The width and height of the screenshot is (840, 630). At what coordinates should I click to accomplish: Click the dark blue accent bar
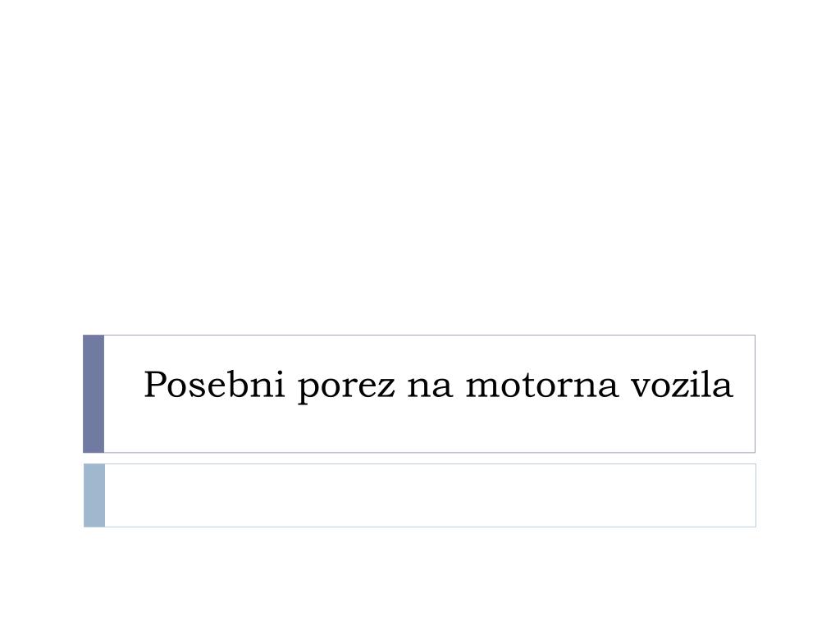click(x=94, y=394)
